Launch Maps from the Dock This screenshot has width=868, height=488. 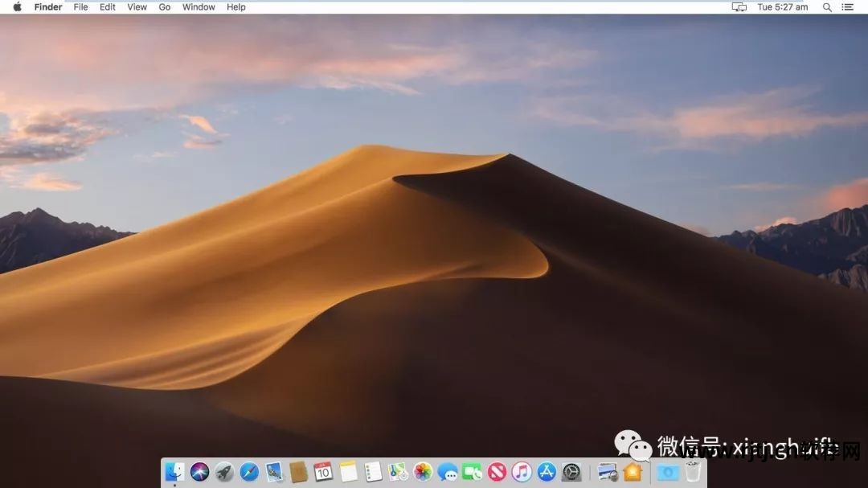(x=398, y=472)
